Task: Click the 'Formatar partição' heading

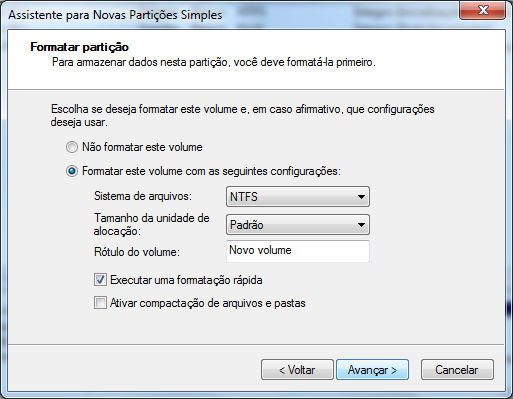Action: click(x=79, y=47)
